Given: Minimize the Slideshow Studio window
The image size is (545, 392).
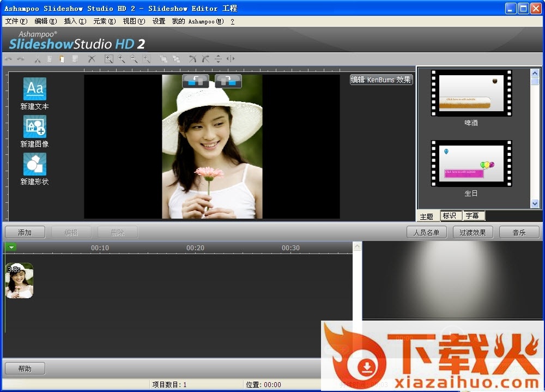Looking at the screenshot, I should coord(510,8).
